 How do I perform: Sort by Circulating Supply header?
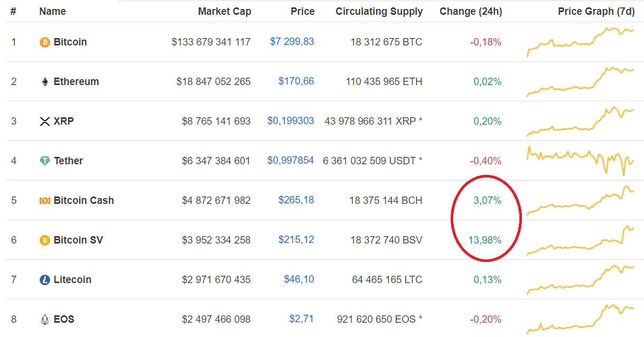pyautogui.click(x=379, y=11)
